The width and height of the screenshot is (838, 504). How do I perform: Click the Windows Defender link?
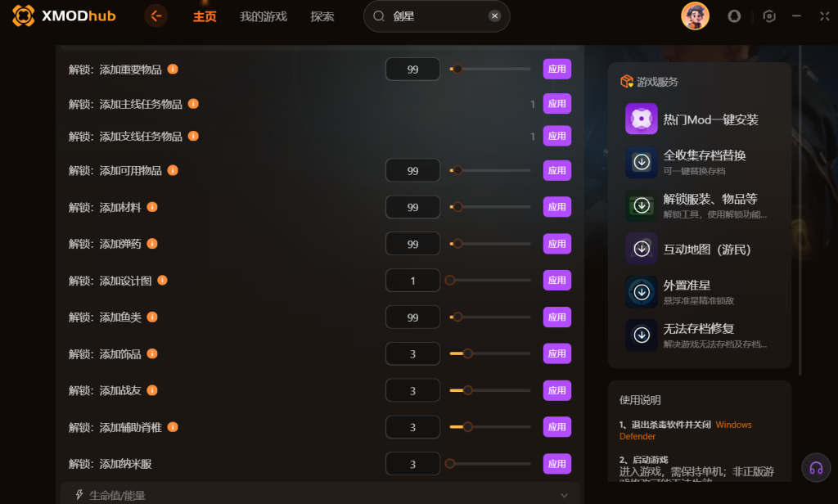(686, 430)
